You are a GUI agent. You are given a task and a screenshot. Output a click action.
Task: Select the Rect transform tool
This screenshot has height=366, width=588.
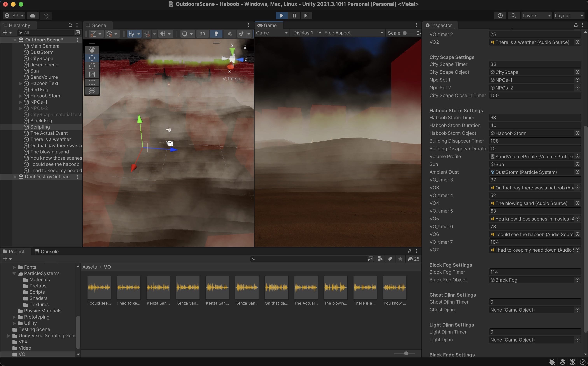92,82
